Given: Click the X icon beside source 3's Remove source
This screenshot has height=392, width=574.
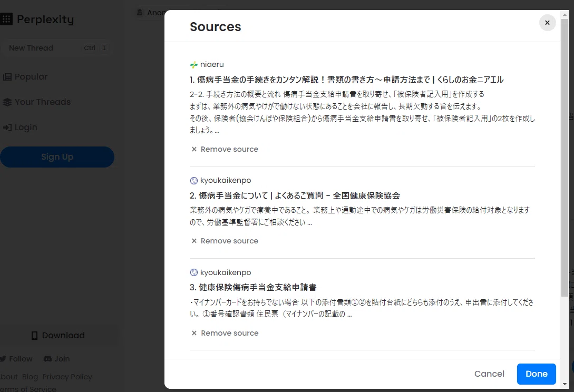Looking at the screenshot, I should [194, 333].
